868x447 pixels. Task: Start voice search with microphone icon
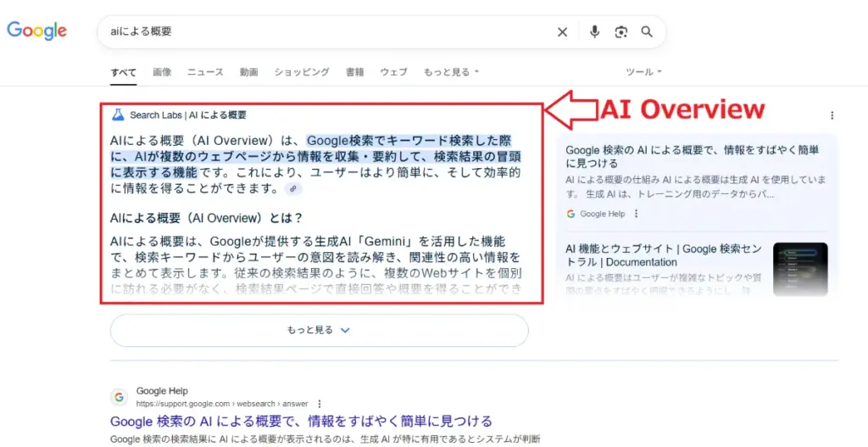pos(594,32)
